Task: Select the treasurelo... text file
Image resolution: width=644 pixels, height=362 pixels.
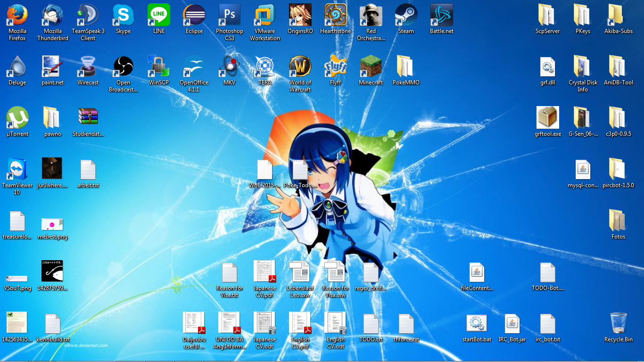Action: [17, 221]
